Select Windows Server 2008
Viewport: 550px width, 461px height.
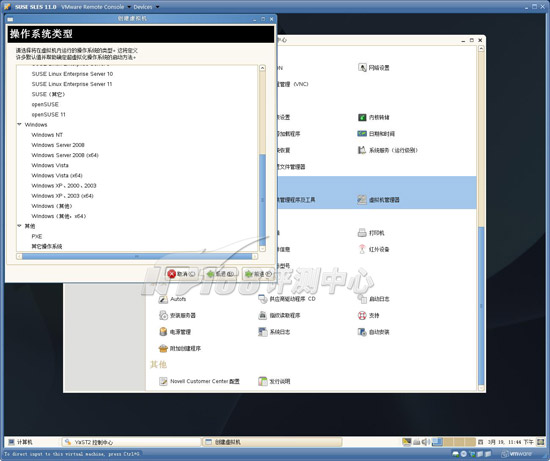click(58, 145)
